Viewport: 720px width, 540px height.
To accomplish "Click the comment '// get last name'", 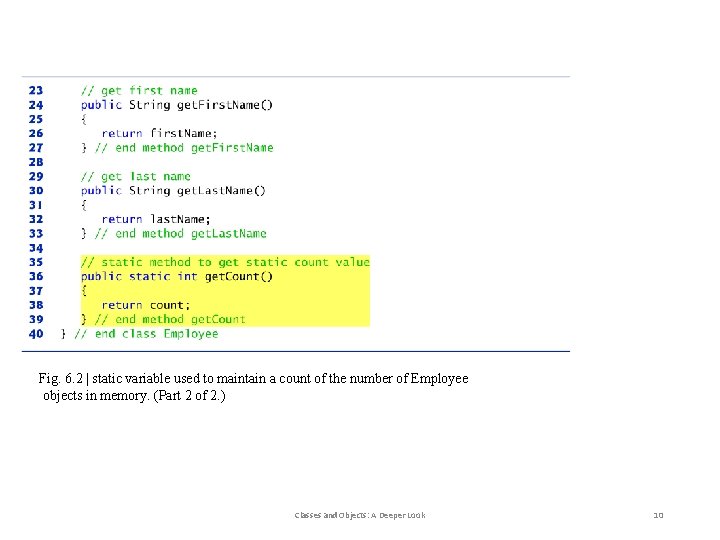I will (x=136, y=176).
